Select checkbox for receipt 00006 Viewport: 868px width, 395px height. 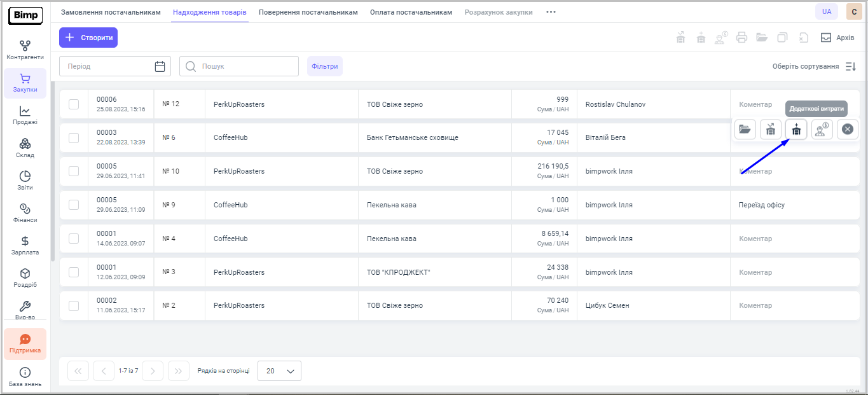point(74,104)
